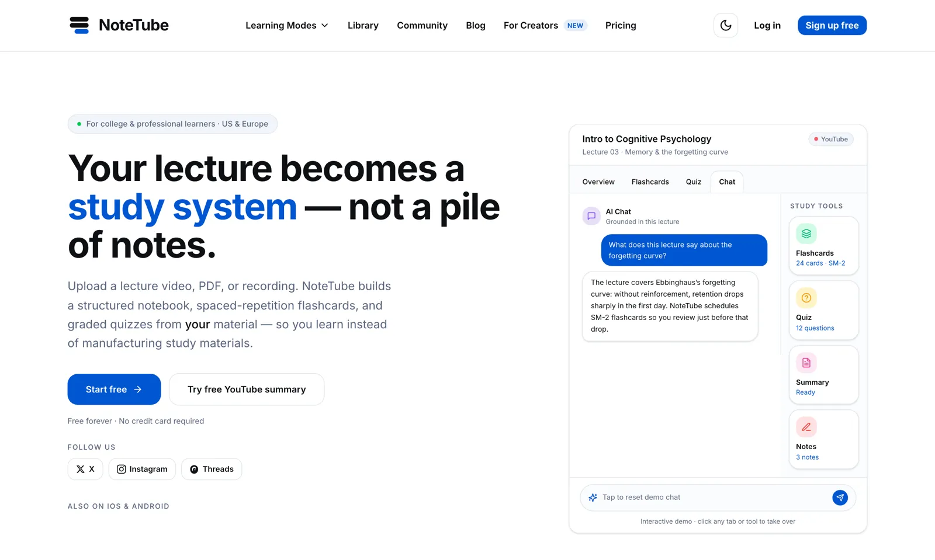Click the sparkle icon in chat input
The width and height of the screenshot is (935, 560).
pos(593,498)
